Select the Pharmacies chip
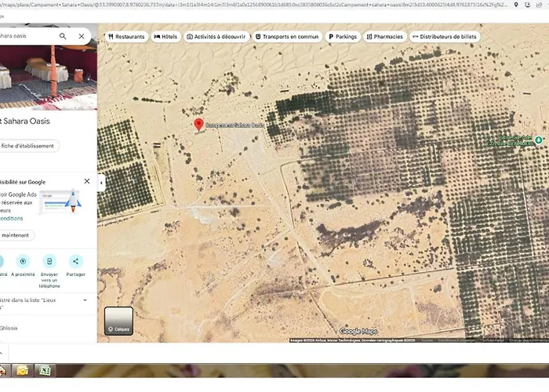The width and height of the screenshot is (549, 392). (x=385, y=37)
